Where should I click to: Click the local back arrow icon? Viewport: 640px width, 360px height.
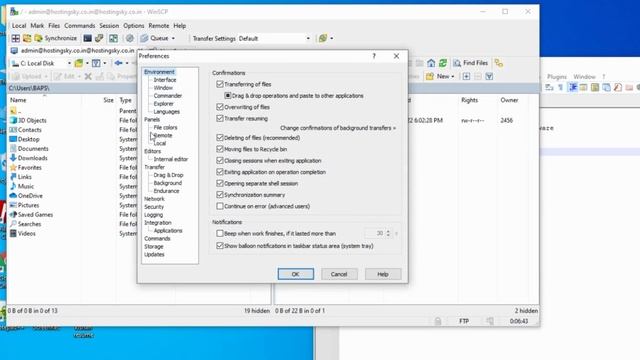click(x=118, y=63)
